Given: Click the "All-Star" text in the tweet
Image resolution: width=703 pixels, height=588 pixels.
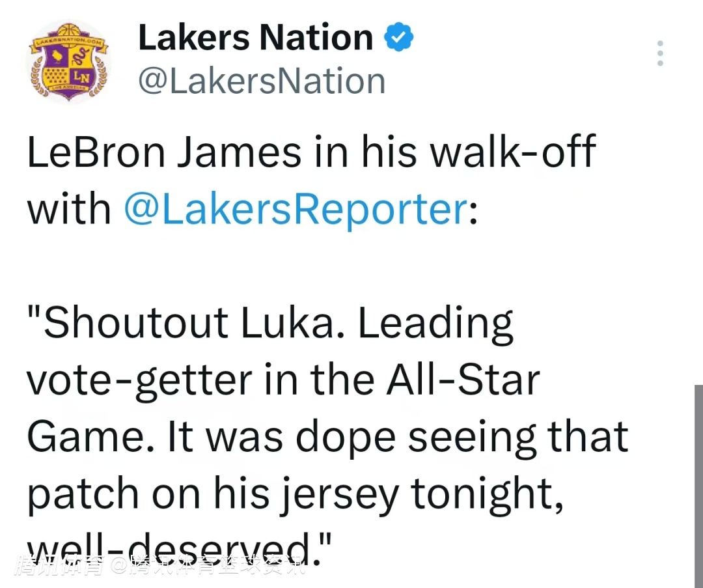Looking at the screenshot, I should pos(463,380).
